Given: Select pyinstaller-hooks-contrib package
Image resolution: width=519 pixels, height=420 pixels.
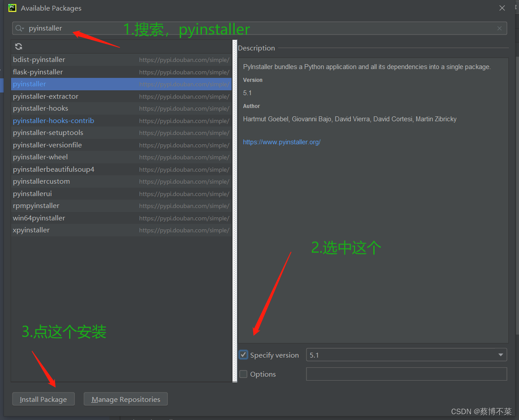Looking at the screenshot, I should pyautogui.click(x=121, y=120).
